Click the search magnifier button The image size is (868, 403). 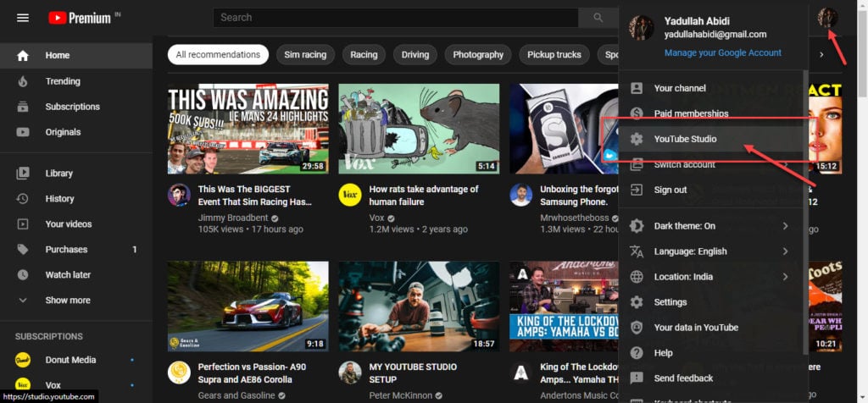point(598,18)
